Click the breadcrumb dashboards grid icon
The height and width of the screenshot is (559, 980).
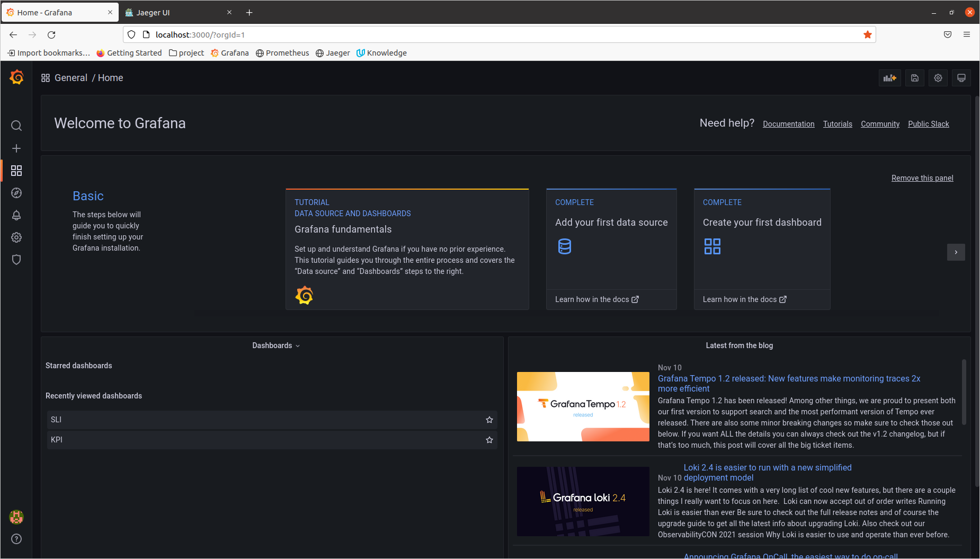tap(46, 78)
